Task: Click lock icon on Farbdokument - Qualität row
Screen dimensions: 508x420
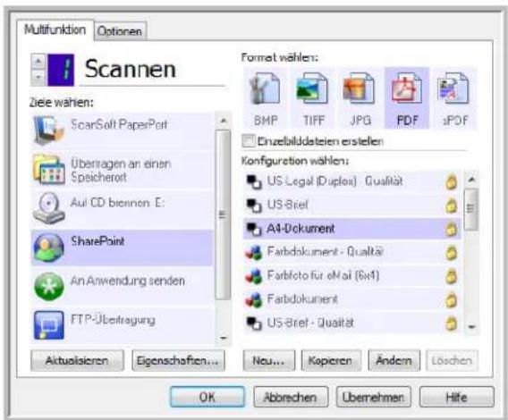Action: [x=451, y=253]
